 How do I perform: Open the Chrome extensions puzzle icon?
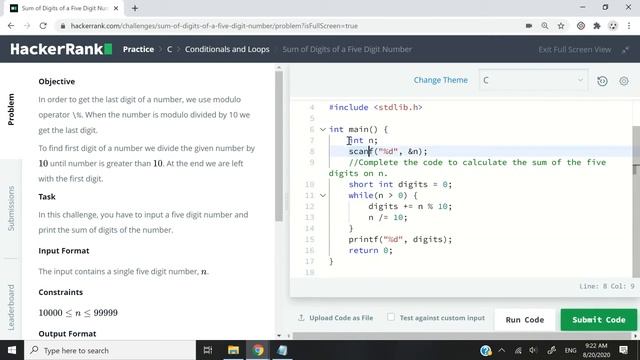point(597,26)
